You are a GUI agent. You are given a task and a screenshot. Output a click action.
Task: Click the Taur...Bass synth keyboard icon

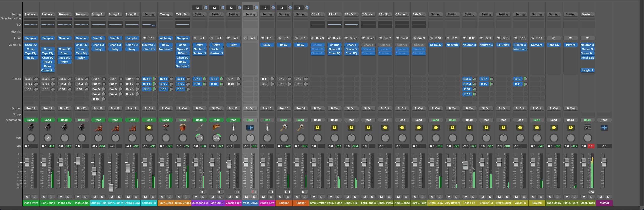[x=166, y=128]
